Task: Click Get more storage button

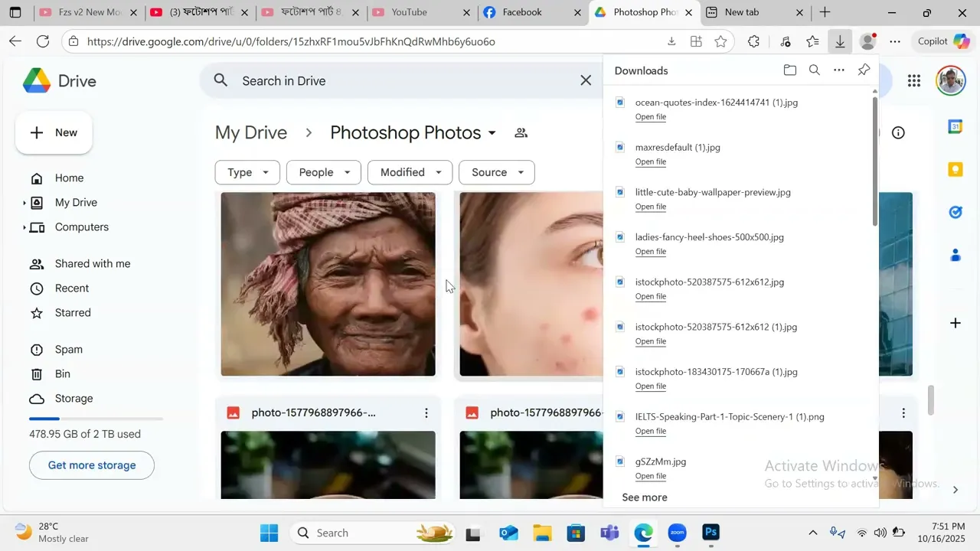Action: tap(92, 465)
